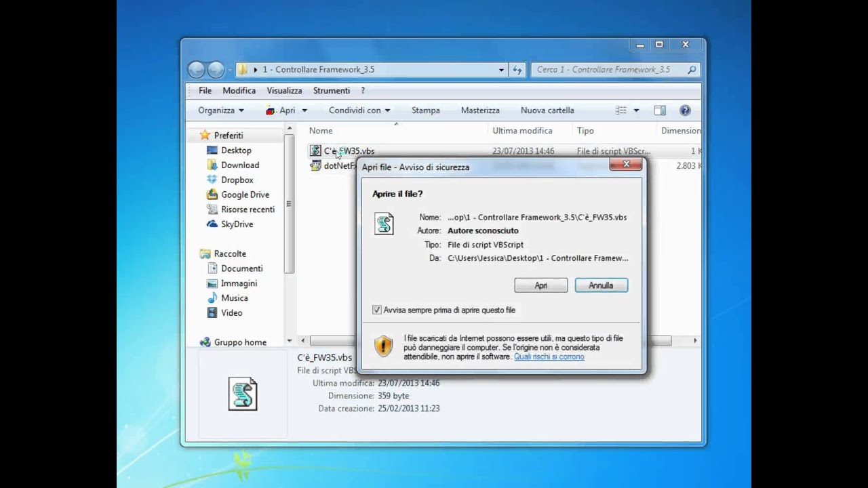Open the ? help menu

[363, 90]
